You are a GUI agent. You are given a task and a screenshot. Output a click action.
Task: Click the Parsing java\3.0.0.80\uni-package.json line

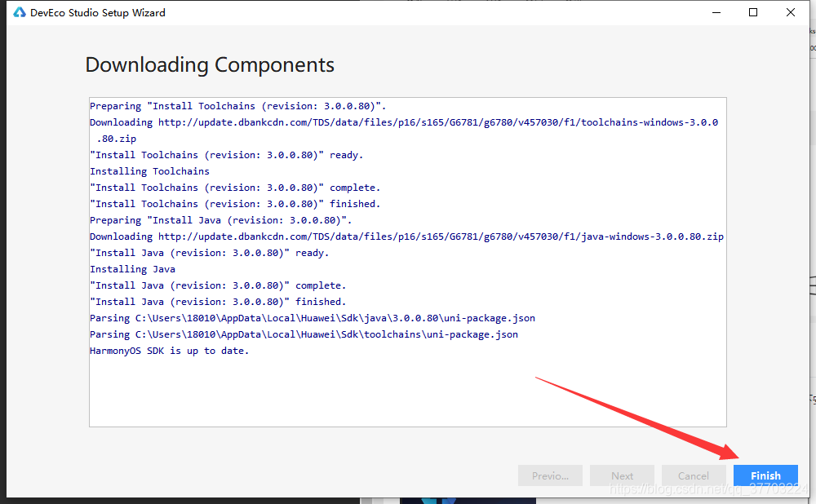313,318
